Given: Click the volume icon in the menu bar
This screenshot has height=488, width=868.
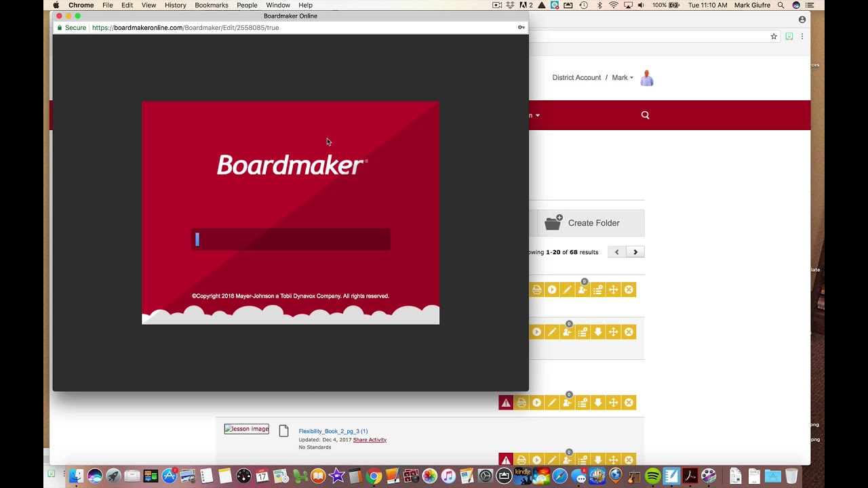Looking at the screenshot, I should point(641,5).
